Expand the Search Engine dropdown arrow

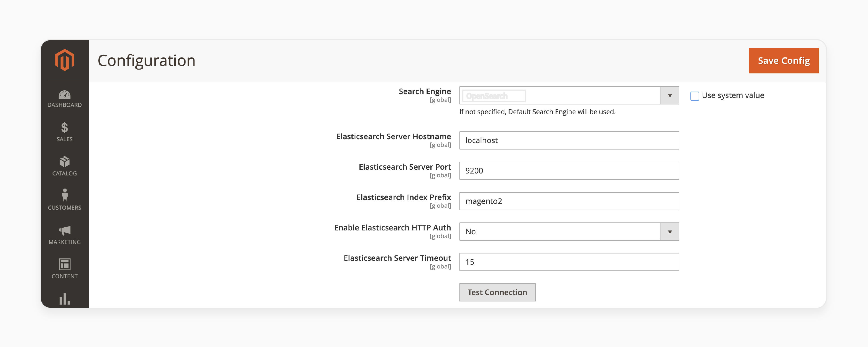(670, 95)
